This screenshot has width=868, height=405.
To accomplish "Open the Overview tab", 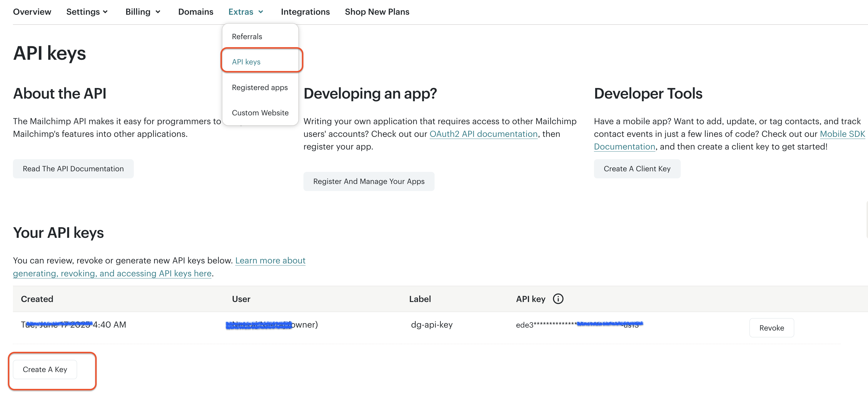I will tap(32, 12).
